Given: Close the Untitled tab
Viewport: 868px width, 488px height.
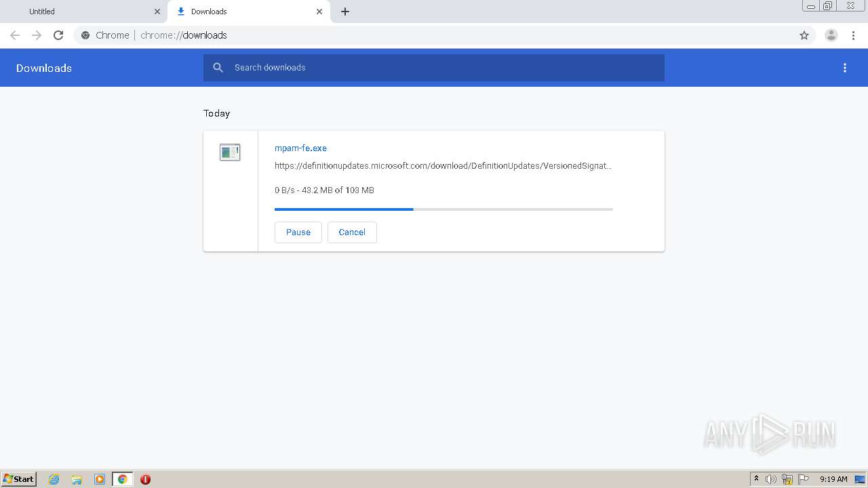Looking at the screenshot, I should click(x=157, y=12).
